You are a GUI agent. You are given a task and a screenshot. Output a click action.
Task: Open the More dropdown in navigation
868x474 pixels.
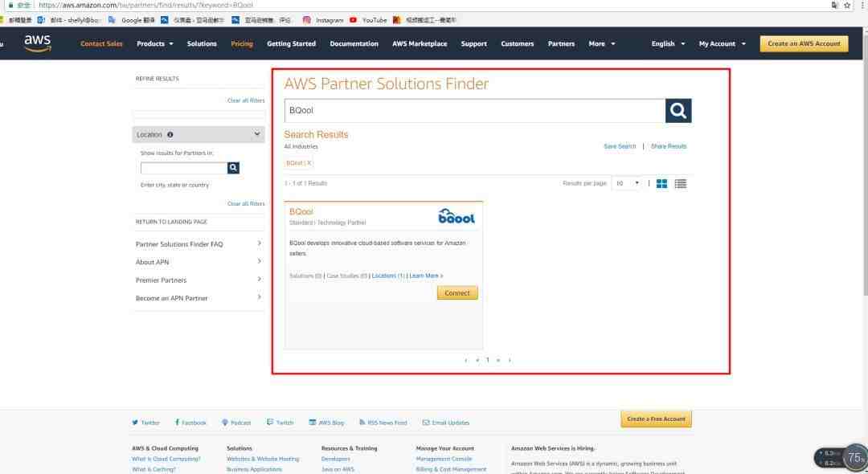(x=602, y=43)
